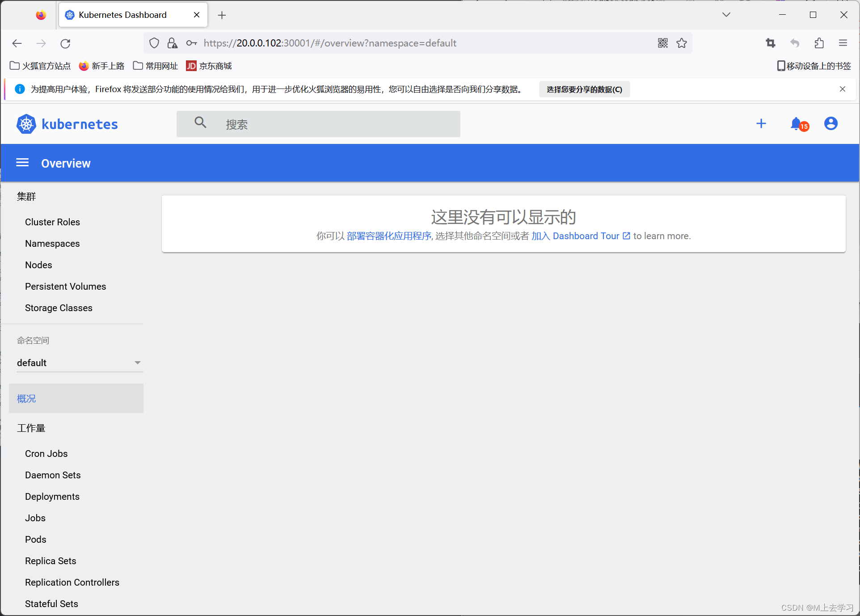The width and height of the screenshot is (860, 616).
Task: Open the 新手上路 bookmark
Action: click(101, 66)
